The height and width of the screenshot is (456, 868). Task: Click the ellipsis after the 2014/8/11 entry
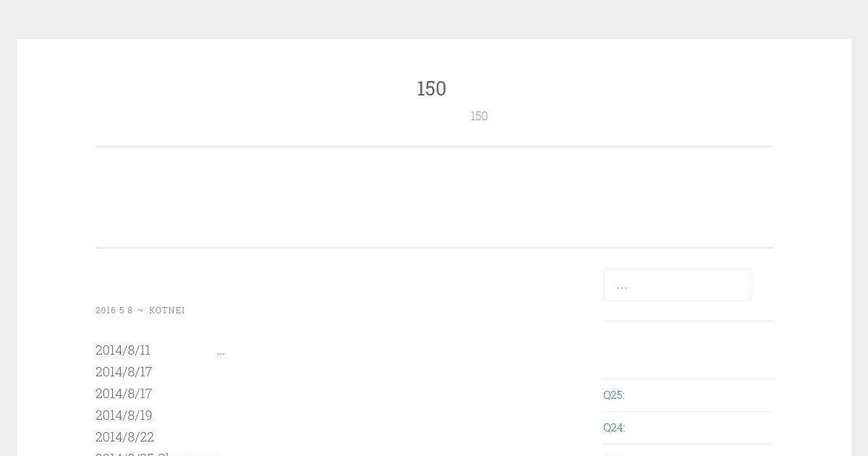pyautogui.click(x=221, y=352)
